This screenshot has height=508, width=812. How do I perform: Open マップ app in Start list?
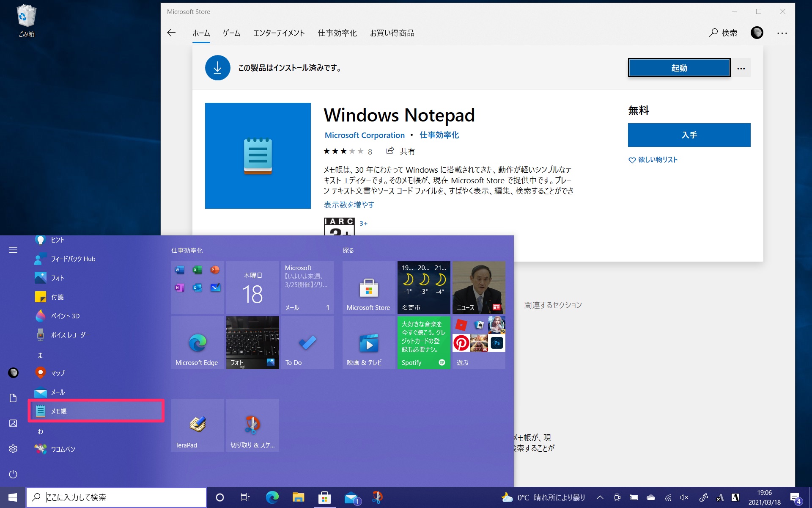(x=96, y=373)
